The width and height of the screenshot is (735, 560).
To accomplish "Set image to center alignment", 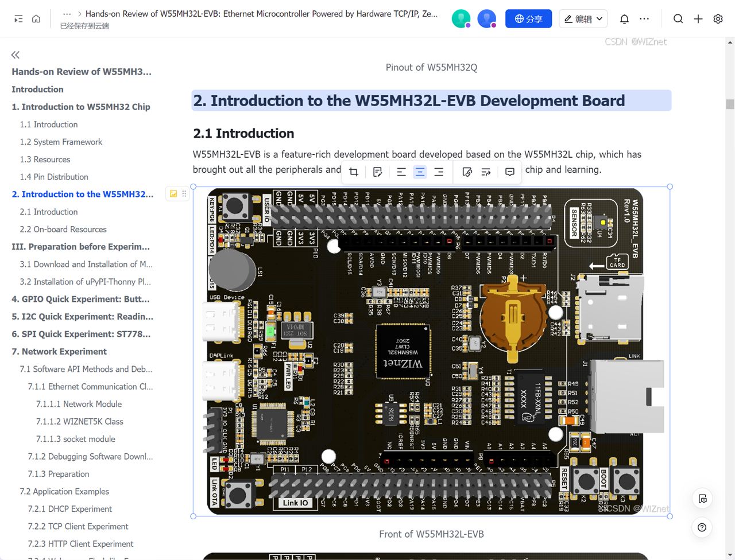I will 420,172.
